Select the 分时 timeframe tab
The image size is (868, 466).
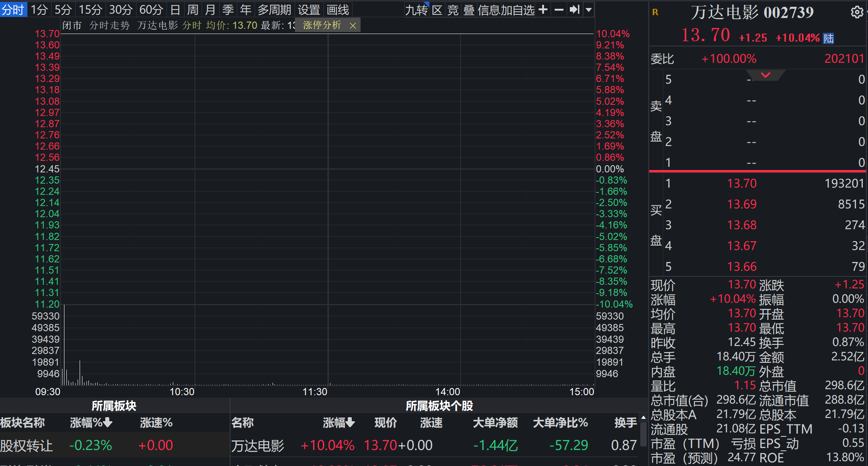(13, 10)
